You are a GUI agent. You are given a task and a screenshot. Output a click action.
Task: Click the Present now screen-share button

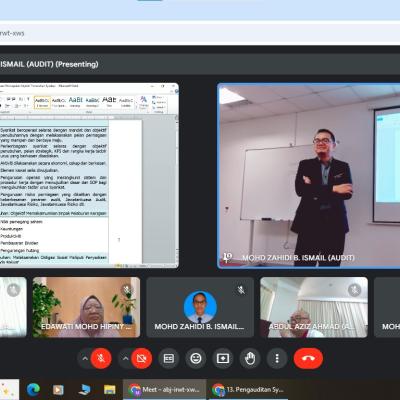tap(223, 358)
